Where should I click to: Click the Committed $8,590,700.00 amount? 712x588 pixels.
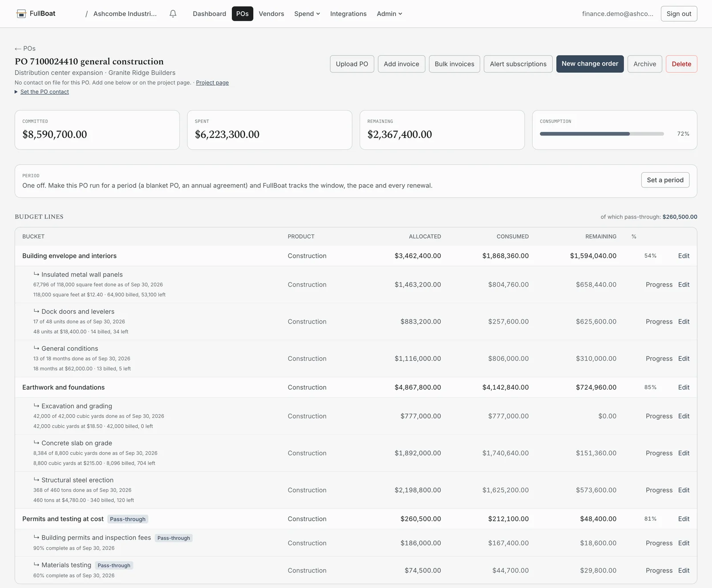[55, 134]
